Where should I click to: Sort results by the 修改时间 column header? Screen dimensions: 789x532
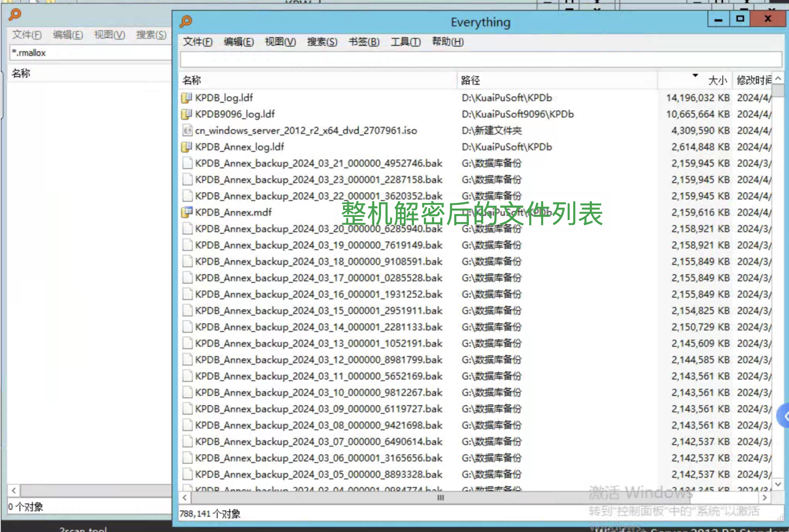[x=752, y=80]
